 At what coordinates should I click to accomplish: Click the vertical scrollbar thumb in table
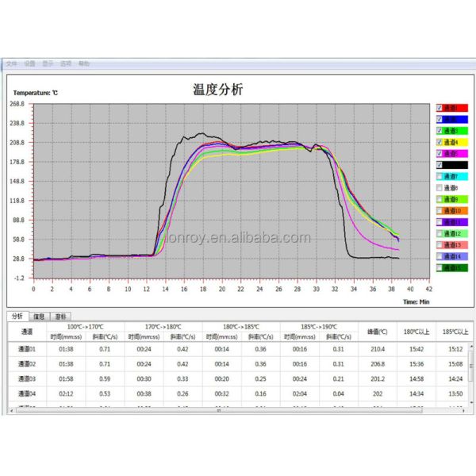click(x=471, y=366)
